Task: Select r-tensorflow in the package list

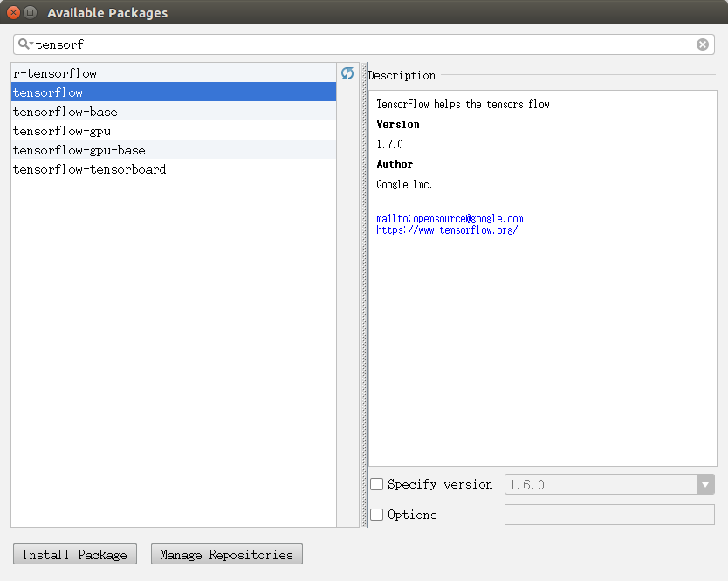Action: click(174, 73)
